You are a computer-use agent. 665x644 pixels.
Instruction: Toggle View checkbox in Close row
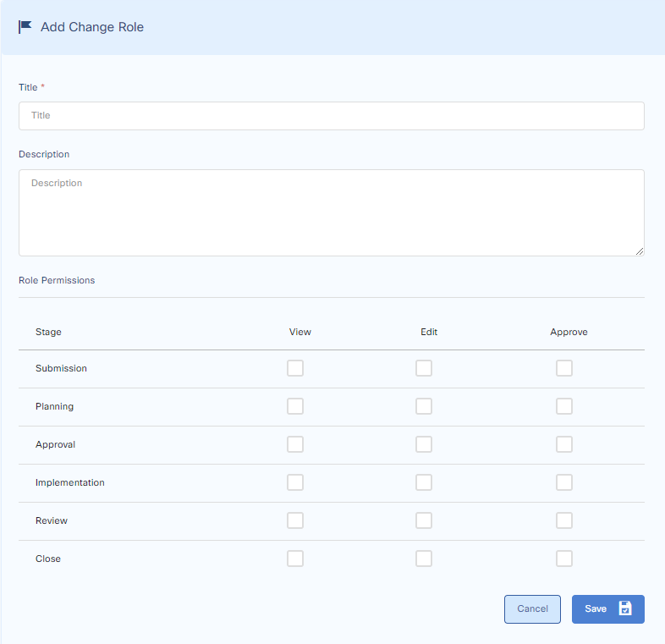click(x=295, y=559)
